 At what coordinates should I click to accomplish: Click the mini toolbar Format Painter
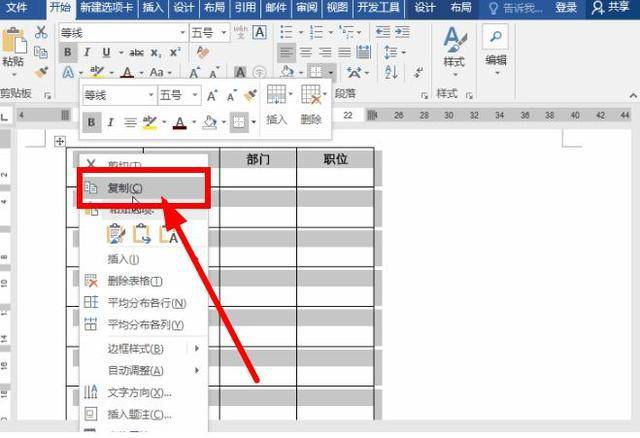(250, 96)
